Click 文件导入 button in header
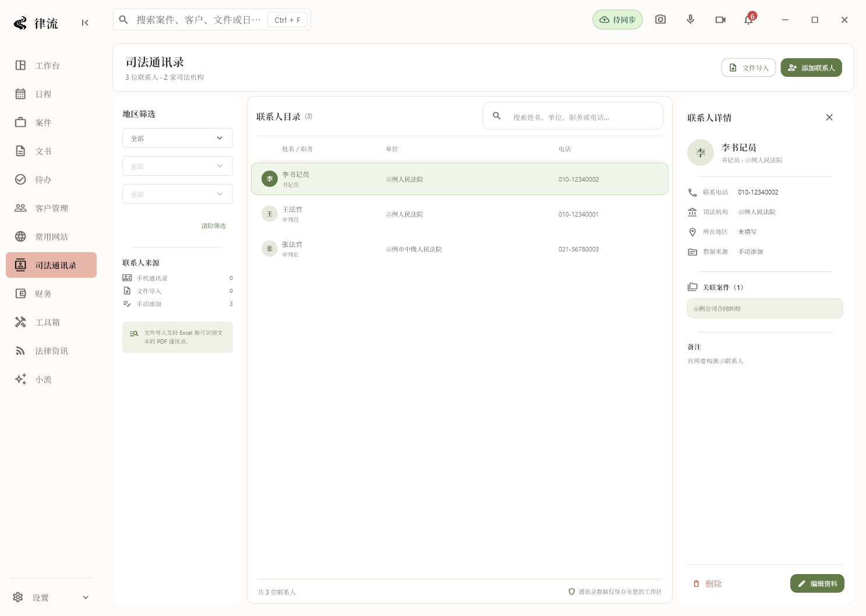The height and width of the screenshot is (616, 866). pos(749,68)
